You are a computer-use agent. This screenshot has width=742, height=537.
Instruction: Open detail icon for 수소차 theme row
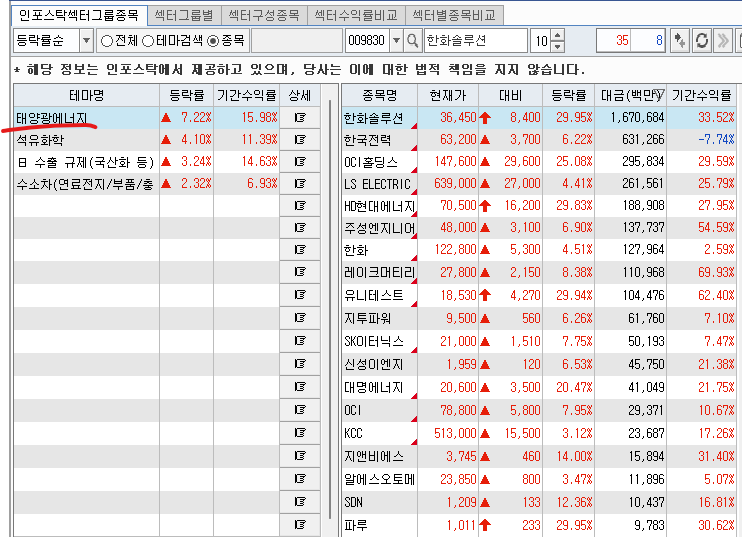(300, 184)
